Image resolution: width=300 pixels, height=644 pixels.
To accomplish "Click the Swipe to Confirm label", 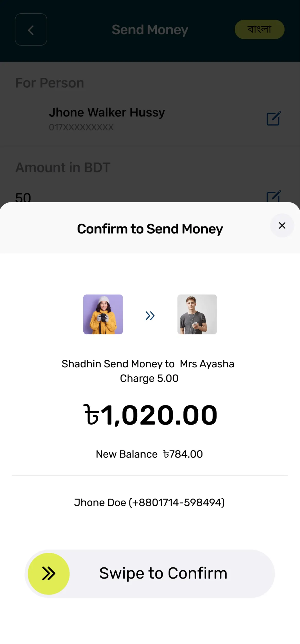I will pos(163,573).
